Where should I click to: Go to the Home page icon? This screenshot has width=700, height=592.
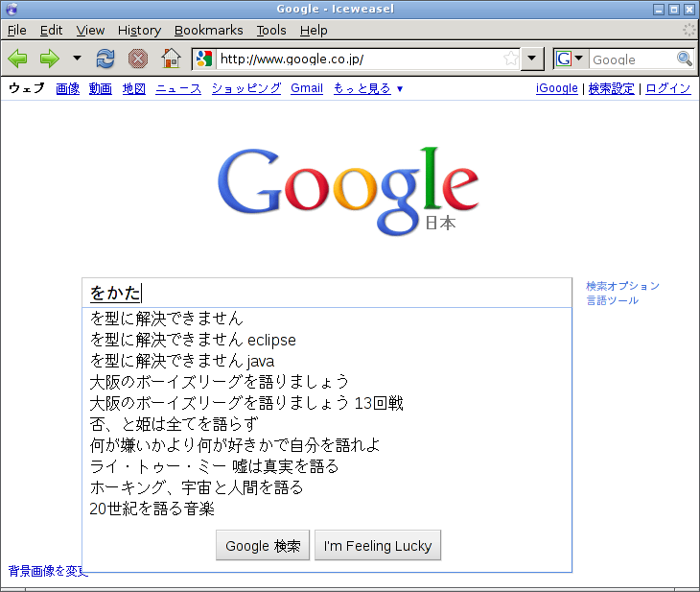tap(171, 59)
